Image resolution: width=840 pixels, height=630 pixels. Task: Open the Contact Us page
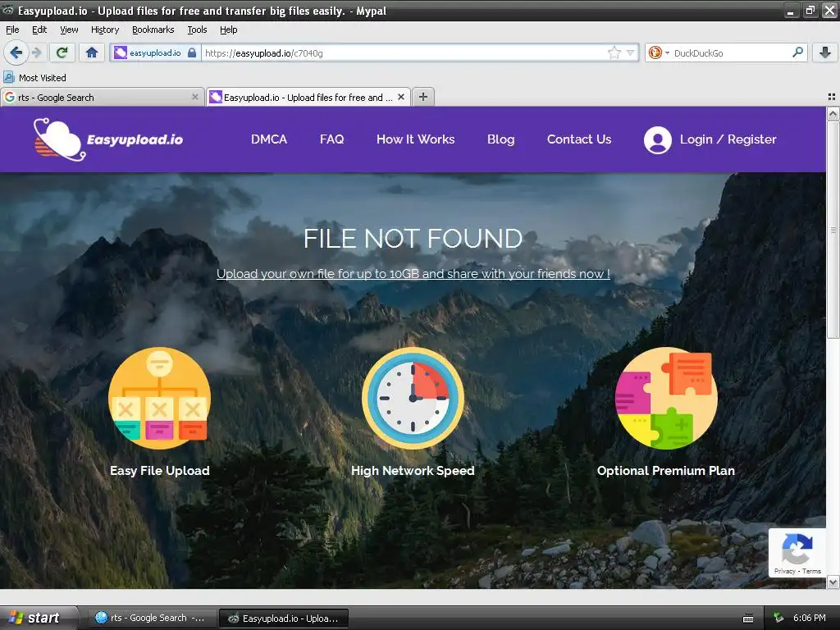tap(579, 139)
